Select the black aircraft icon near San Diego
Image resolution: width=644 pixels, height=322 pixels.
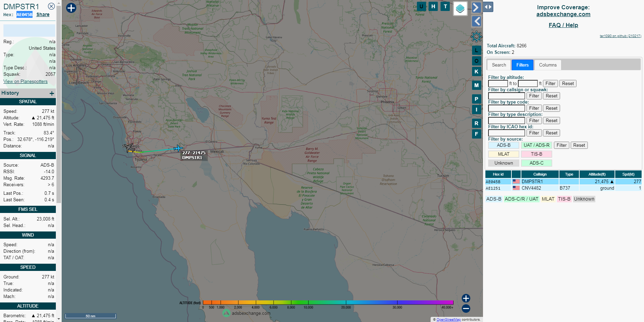[x=129, y=148]
